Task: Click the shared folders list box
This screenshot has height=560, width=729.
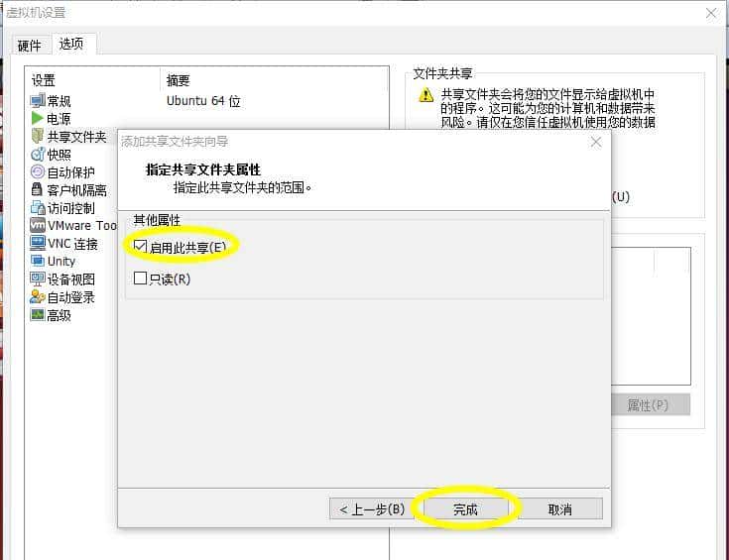Action: coord(651,316)
